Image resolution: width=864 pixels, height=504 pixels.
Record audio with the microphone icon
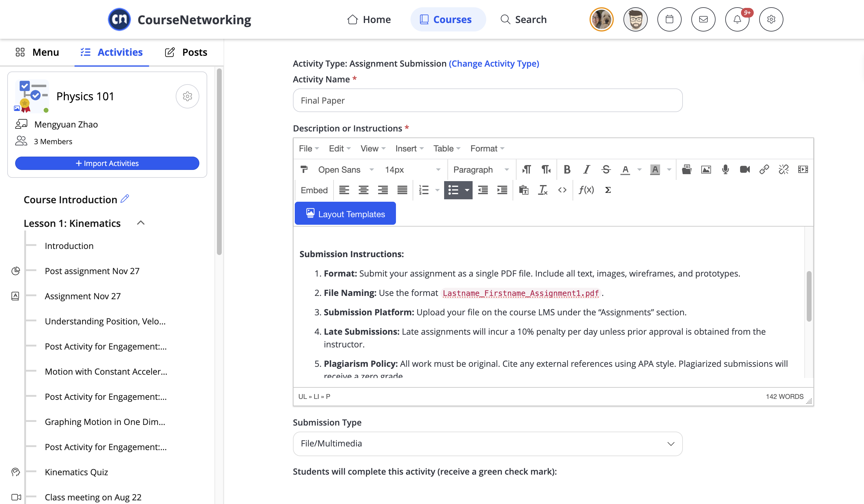click(726, 169)
